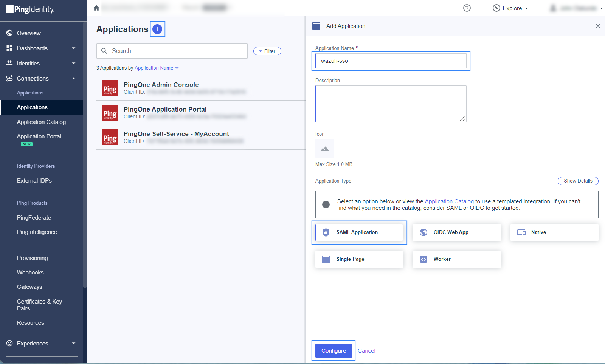This screenshot has height=364, width=605.
Task: Change sort order via Application Name dropdown
Action: 157,68
